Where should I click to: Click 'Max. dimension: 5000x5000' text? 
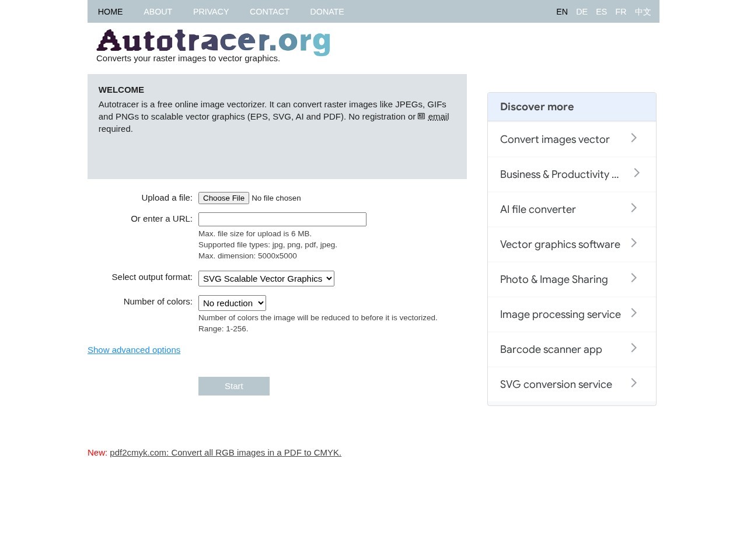[247, 256]
